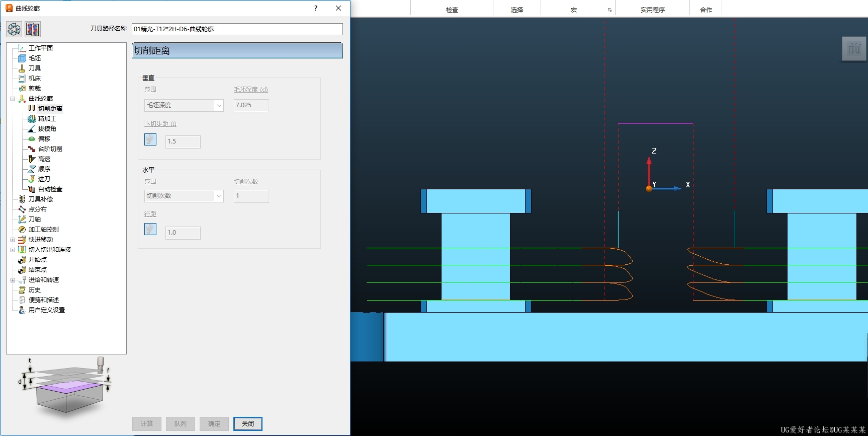Screen dimensions: 868x436
Task: Click the 下切步距 field showing 1.5
Action: click(x=183, y=141)
